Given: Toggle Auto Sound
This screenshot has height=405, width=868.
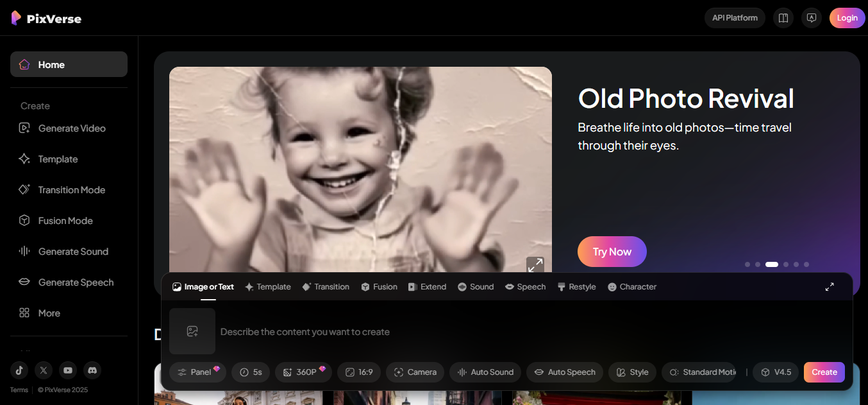Looking at the screenshot, I should tap(485, 372).
